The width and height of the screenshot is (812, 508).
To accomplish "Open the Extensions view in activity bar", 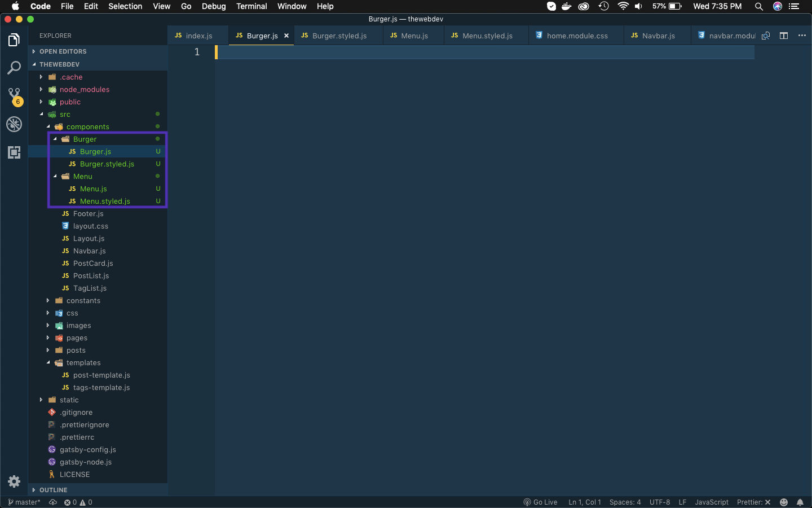I will [14, 152].
